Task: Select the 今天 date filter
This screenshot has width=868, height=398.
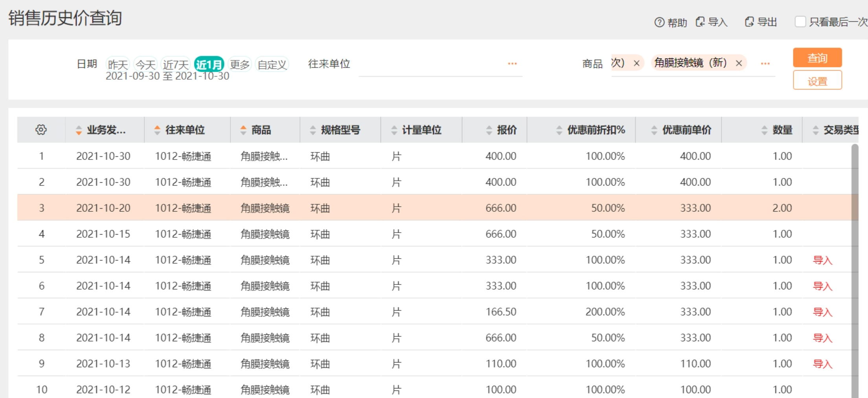Action: [x=145, y=64]
